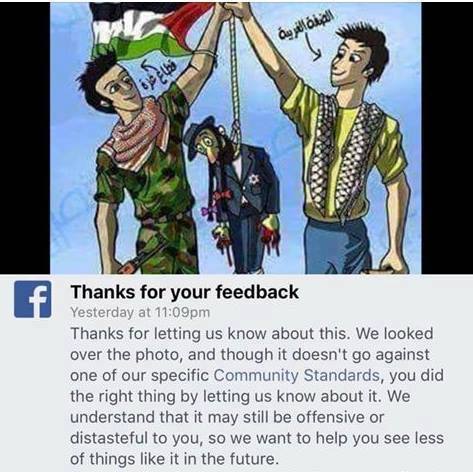Image resolution: width=473 pixels, height=472 pixels.
Task: Click the 'Yesterday at 11:09pm' timestamp
Action: 140,312
